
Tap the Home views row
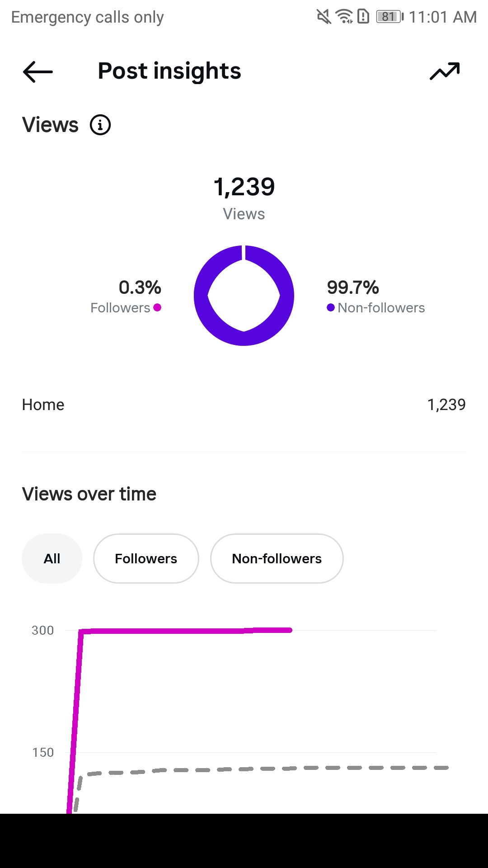click(x=244, y=405)
